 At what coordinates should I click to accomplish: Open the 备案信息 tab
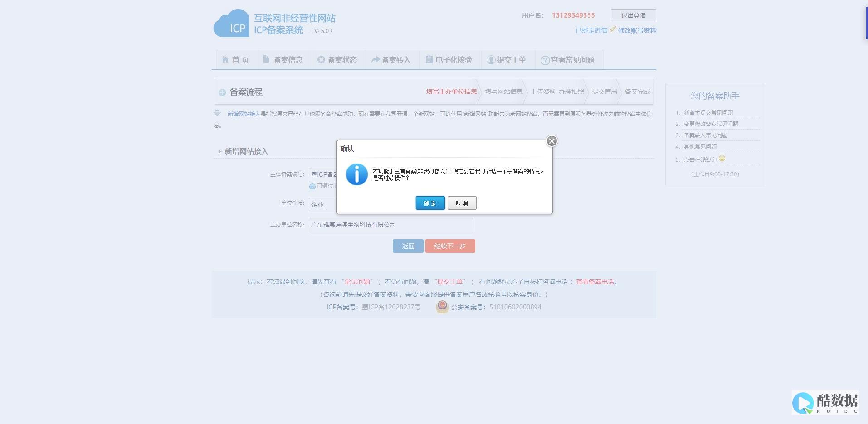click(284, 60)
